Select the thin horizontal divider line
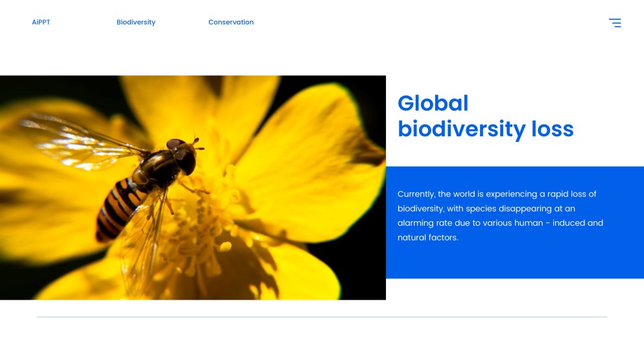This screenshot has width=644, height=362. tap(322, 317)
